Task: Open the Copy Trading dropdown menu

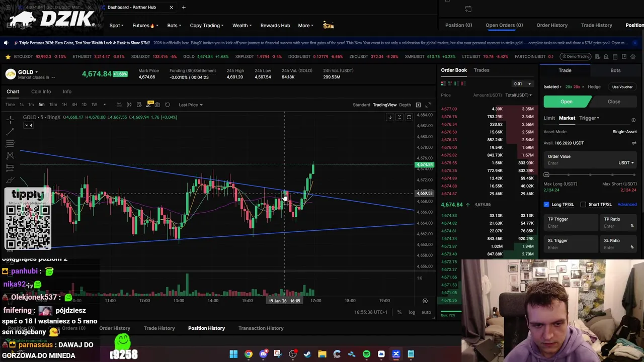Action: pyautogui.click(x=207, y=25)
